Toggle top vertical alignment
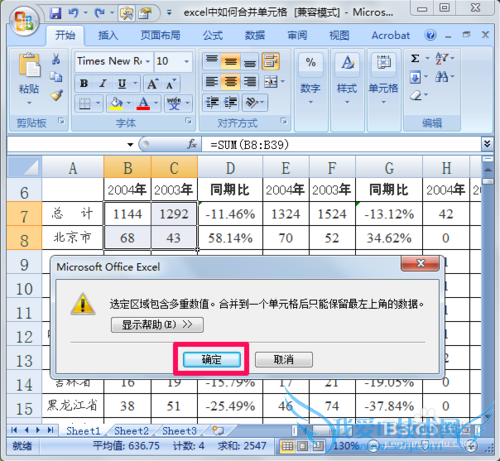The image size is (500, 461). point(211,61)
